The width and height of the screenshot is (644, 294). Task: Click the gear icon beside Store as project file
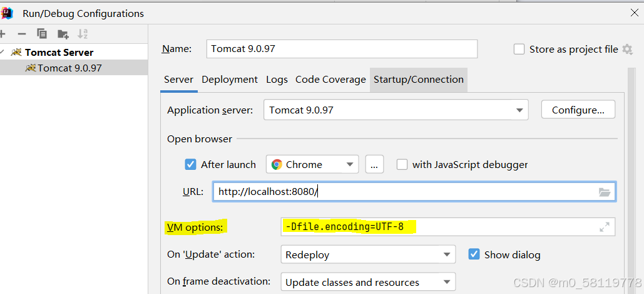[x=627, y=50]
